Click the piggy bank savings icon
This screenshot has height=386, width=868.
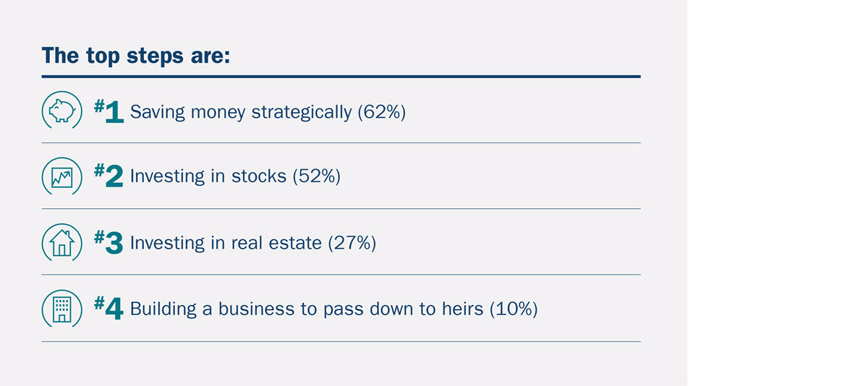(61, 111)
